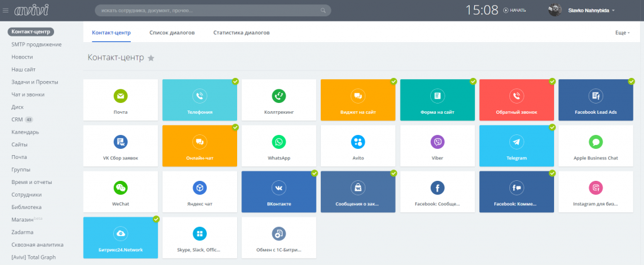
Task: Open [Avivi] Total Graph in the sidebar
Action: (34, 257)
